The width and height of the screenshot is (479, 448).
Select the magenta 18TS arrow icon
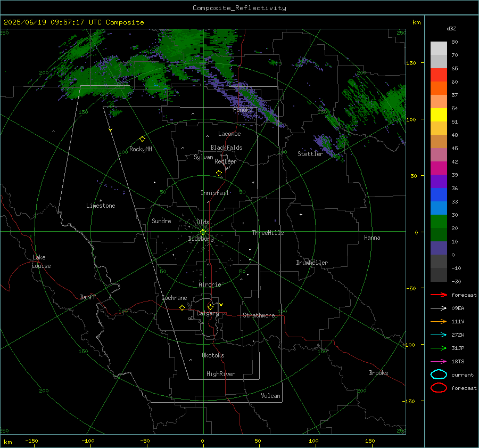(x=439, y=362)
